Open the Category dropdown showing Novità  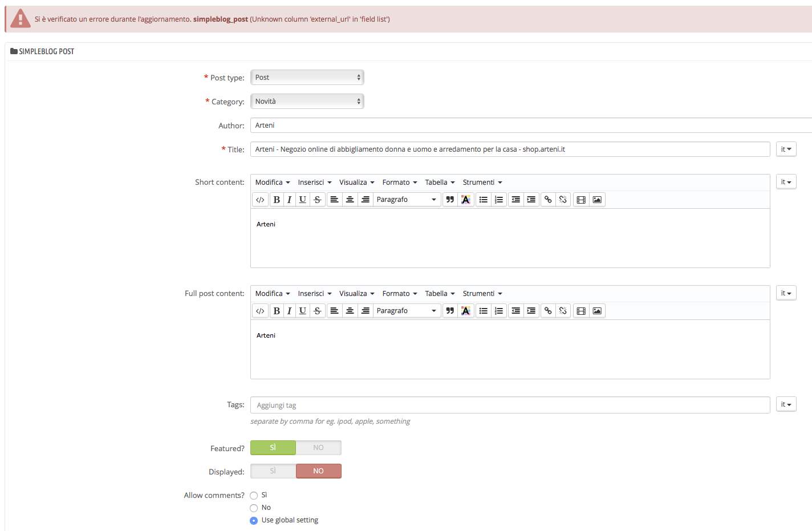[307, 102]
